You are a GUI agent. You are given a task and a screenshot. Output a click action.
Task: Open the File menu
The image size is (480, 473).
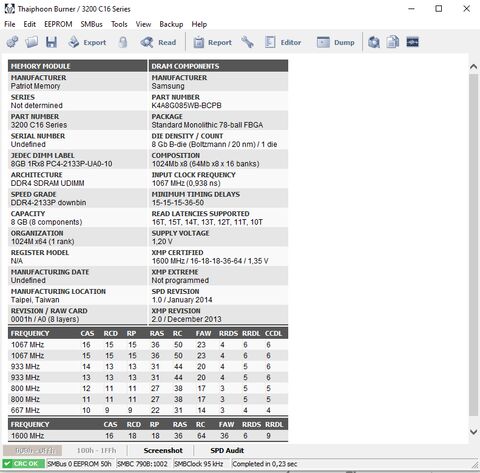(x=10, y=24)
